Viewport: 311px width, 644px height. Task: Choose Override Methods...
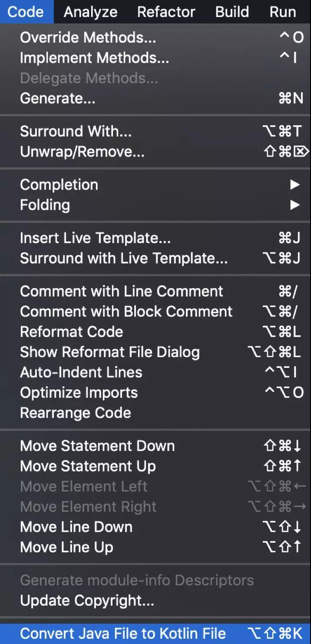click(155, 37)
